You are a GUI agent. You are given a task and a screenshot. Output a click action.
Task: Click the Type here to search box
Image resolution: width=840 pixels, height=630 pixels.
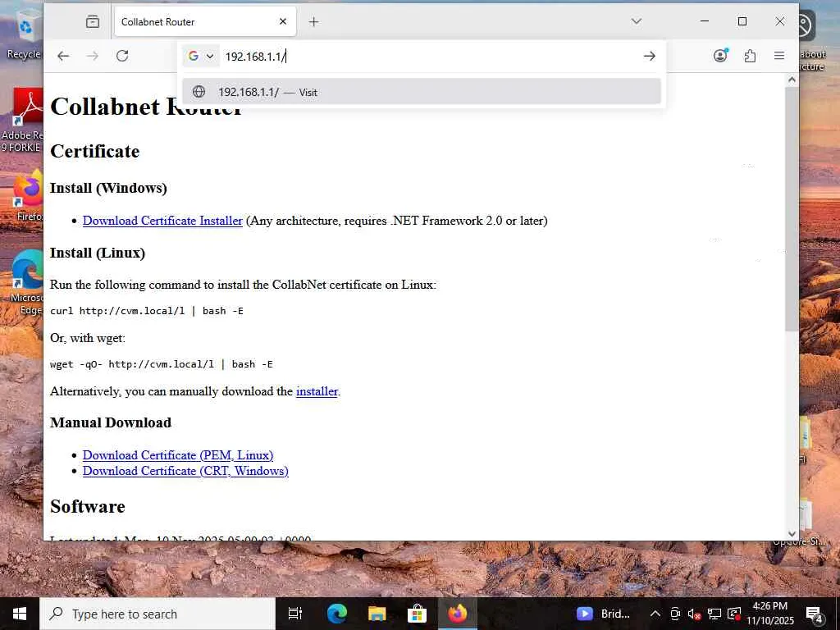tap(157, 614)
